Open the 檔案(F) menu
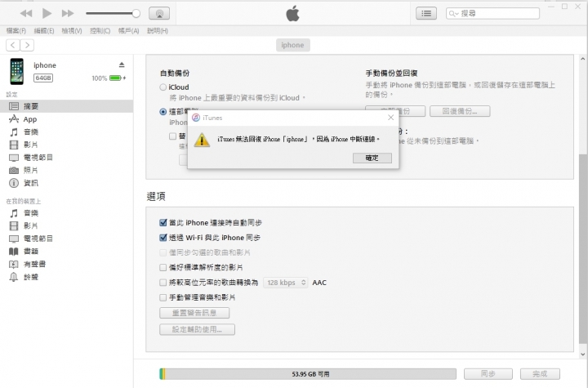 pyautogui.click(x=16, y=31)
